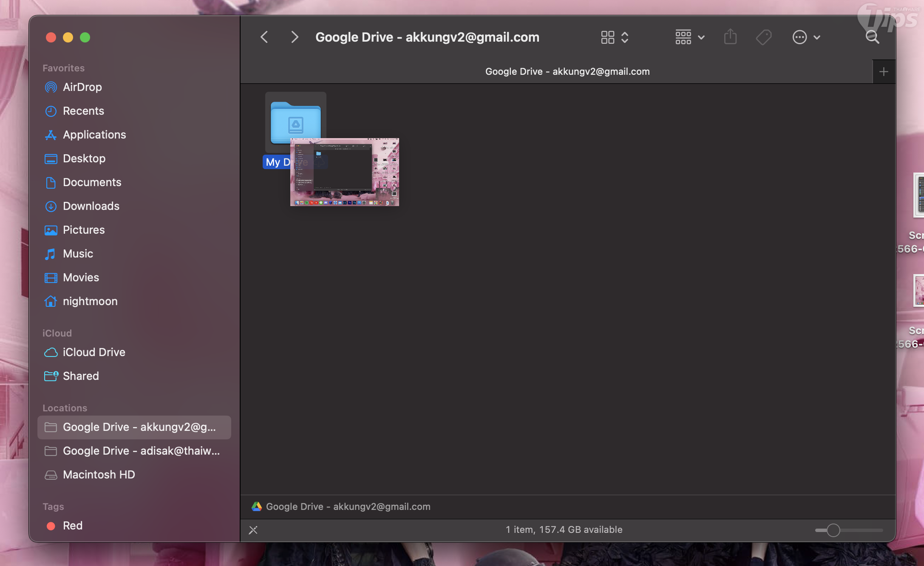Click the Red tag in sidebar
The image size is (924, 566).
click(x=72, y=526)
